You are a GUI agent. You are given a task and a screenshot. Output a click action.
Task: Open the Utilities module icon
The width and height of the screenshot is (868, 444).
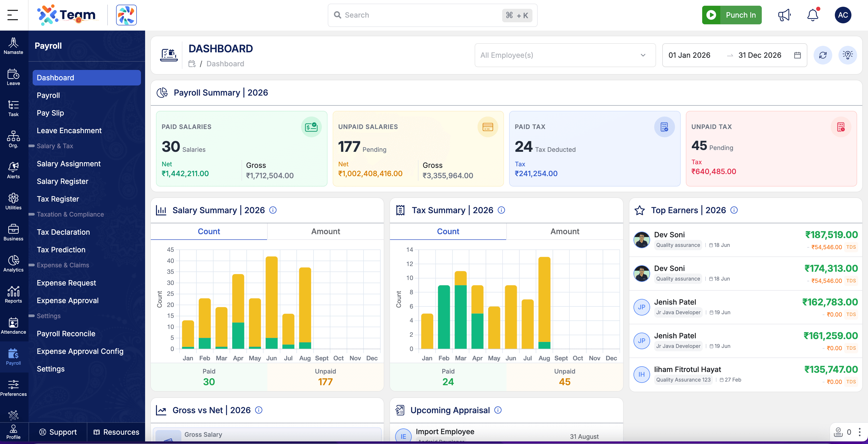point(13,202)
